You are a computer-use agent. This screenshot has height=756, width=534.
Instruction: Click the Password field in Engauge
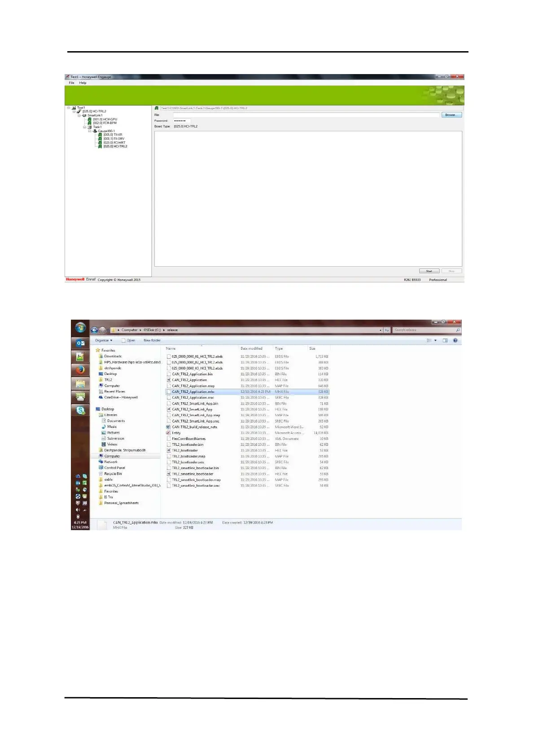[182, 121]
